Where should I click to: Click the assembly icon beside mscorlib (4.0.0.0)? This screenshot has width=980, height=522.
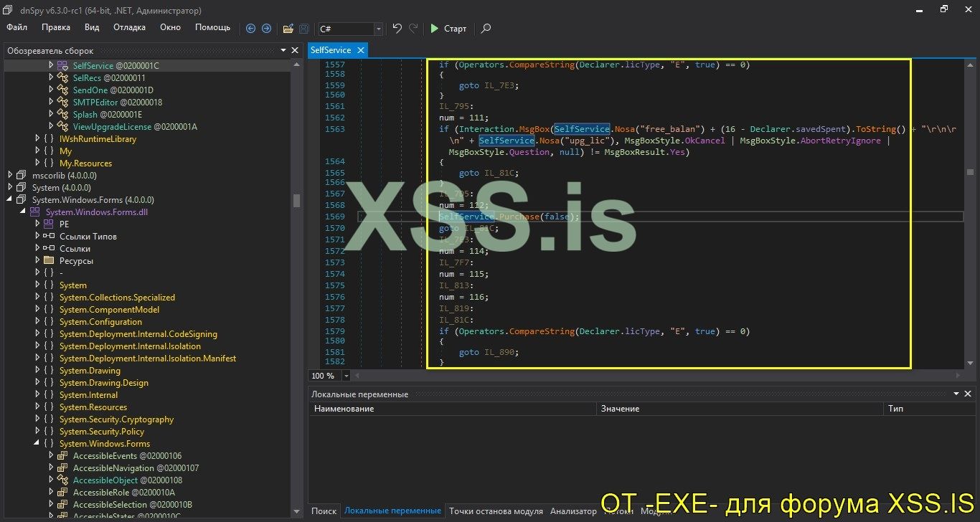click(x=22, y=175)
